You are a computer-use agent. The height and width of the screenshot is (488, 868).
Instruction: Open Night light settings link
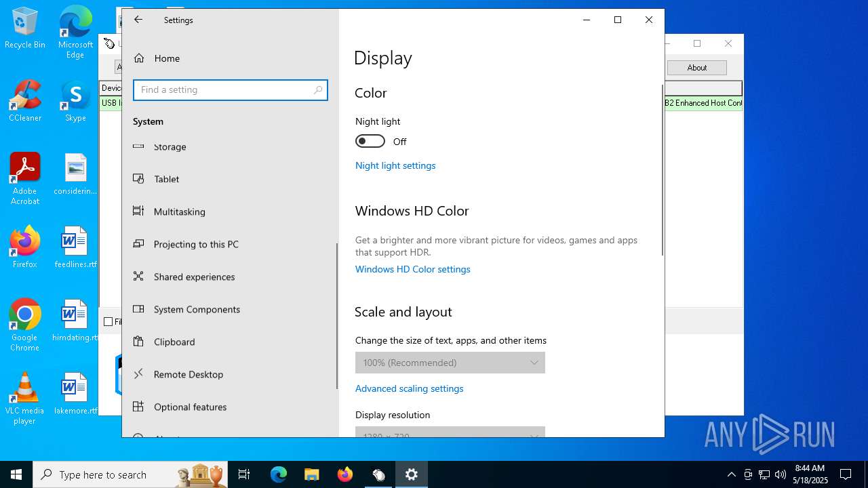395,165
